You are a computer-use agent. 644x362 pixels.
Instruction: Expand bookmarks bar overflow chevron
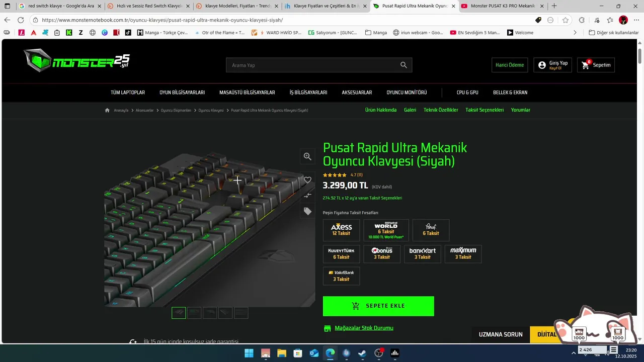tap(575, 33)
